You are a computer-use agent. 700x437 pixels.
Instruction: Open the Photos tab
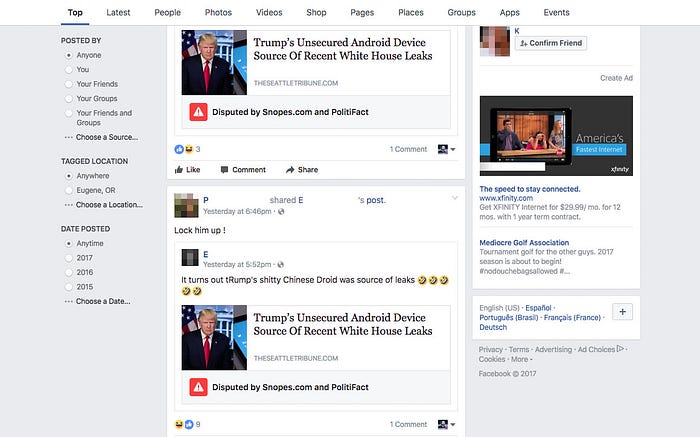coord(218,12)
